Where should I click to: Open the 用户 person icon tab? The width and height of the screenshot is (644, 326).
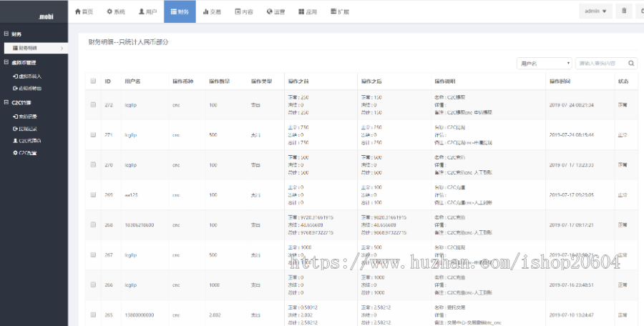[x=148, y=11]
